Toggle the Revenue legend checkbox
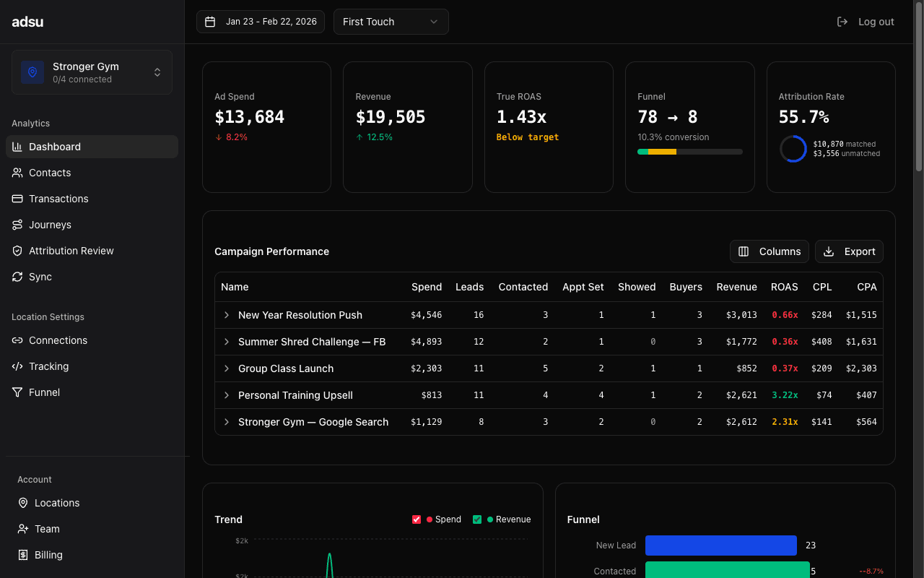The height and width of the screenshot is (578, 924). tap(477, 519)
